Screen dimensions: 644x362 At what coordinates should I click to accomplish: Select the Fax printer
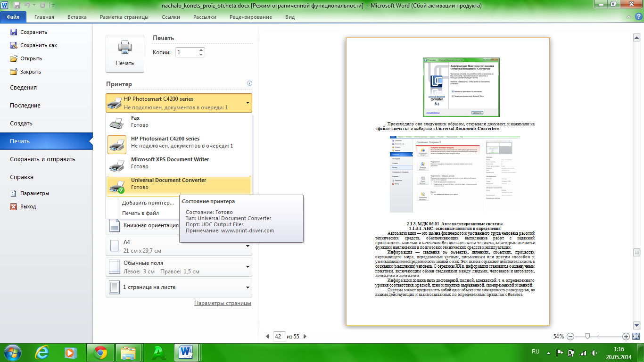[x=179, y=122]
